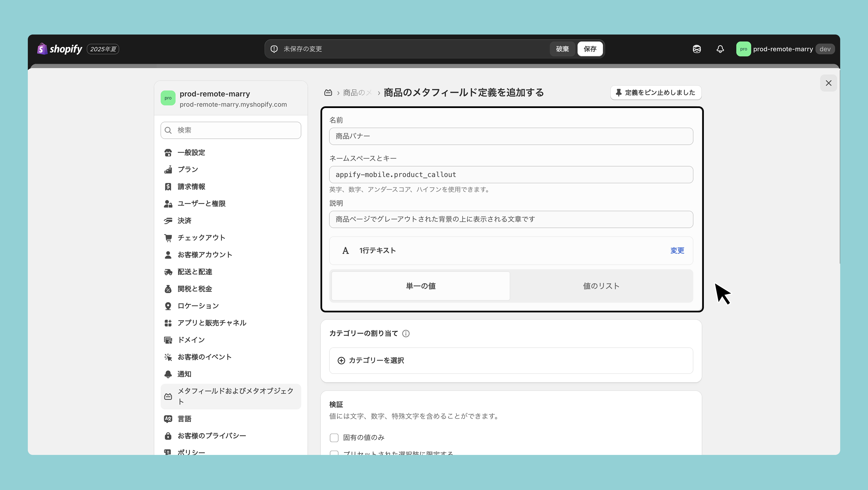Viewport: 868px width, 490px height.
Task: Enable the 固有の値のみ checkbox
Action: coord(334,437)
